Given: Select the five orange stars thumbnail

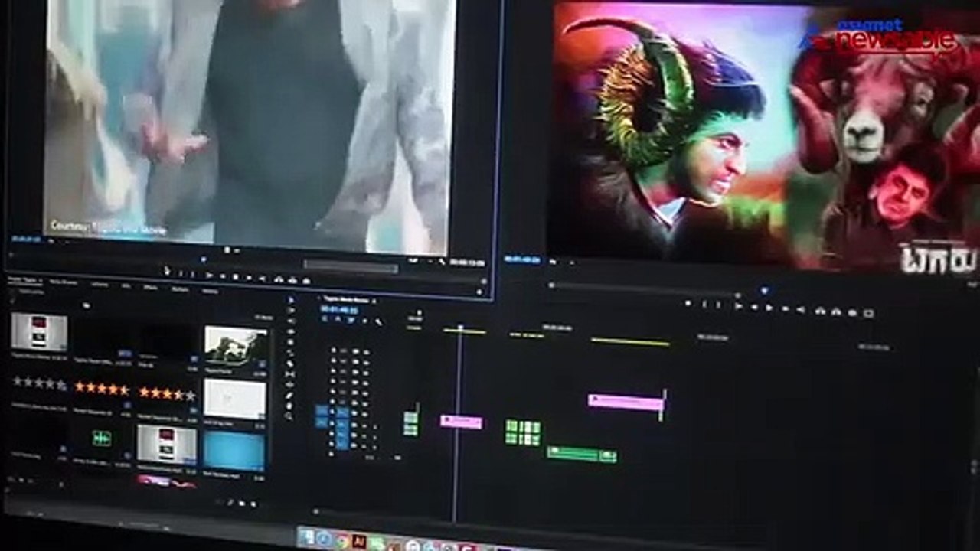Looking at the screenshot, I should (103, 388).
